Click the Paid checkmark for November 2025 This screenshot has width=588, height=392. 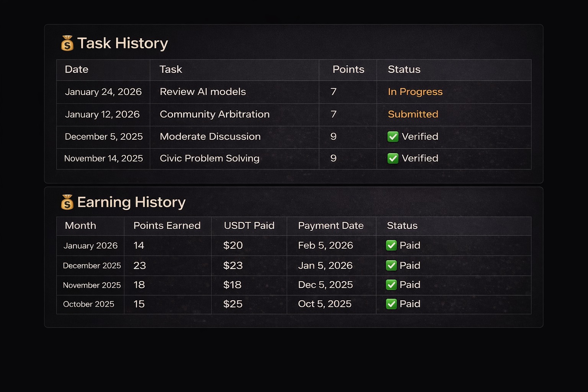click(x=391, y=285)
